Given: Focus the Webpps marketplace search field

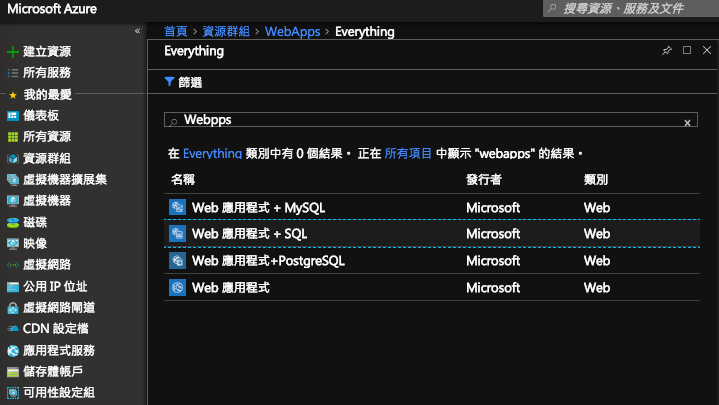Looking at the screenshot, I should click(431, 120).
